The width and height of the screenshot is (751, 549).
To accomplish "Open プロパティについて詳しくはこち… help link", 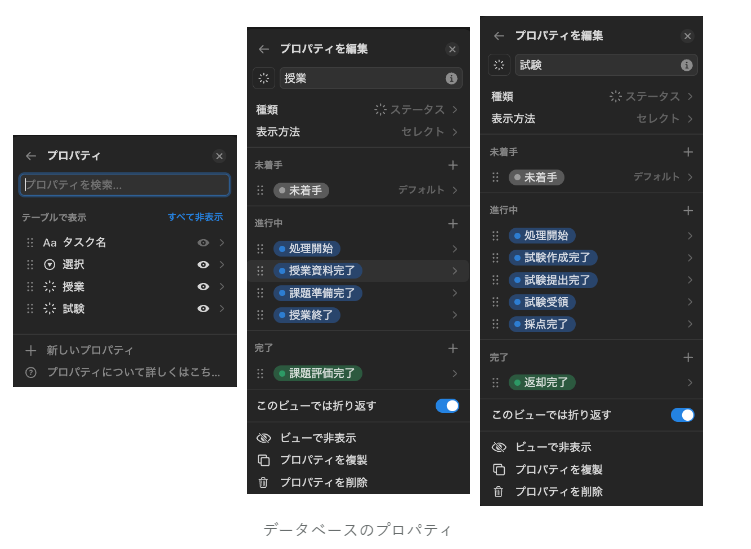I will point(124,372).
